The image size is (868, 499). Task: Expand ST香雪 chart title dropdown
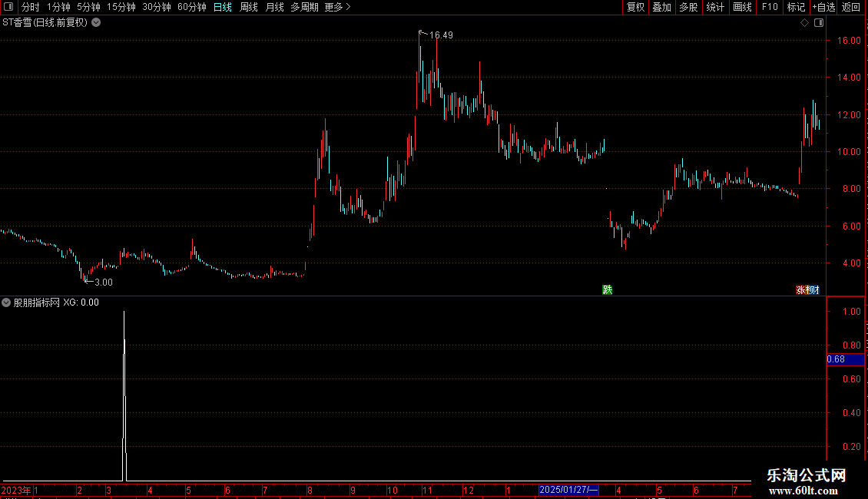96,23
